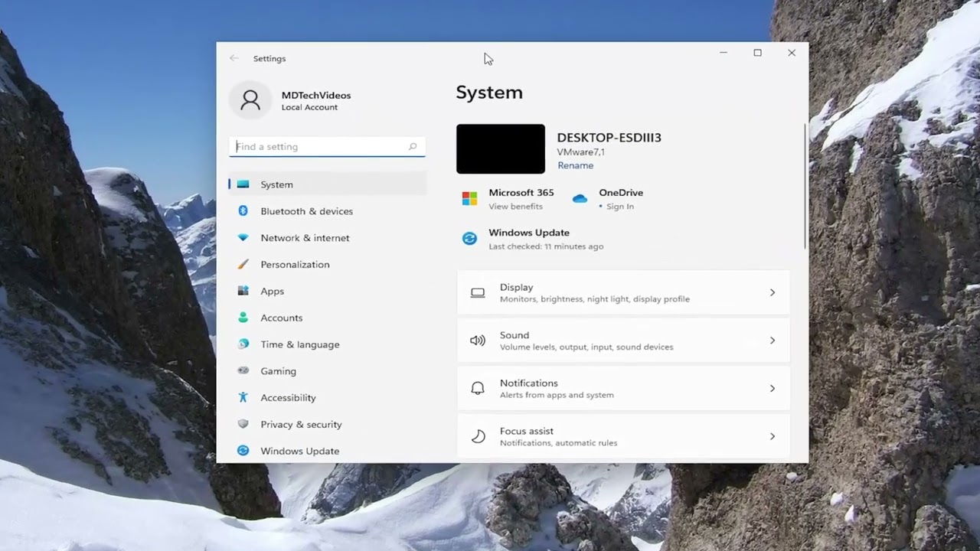Select the Gaming label in the sidebar
The width and height of the screenshot is (980, 551).
coord(278,371)
